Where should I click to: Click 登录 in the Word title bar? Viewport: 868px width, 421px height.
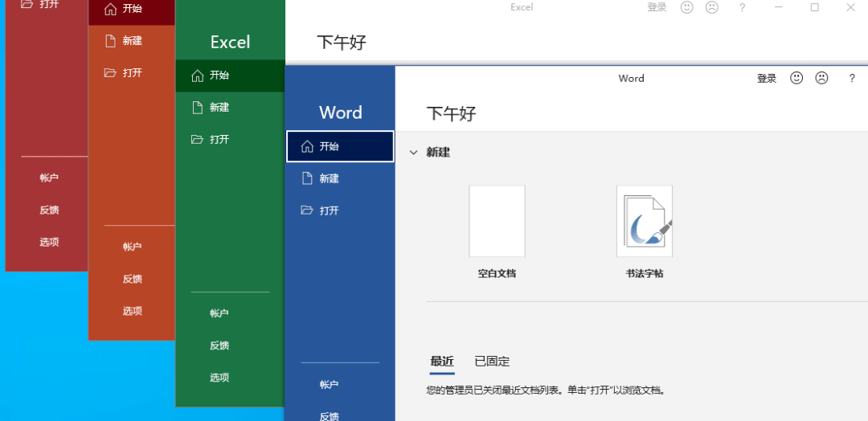click(x=767, y=78)
